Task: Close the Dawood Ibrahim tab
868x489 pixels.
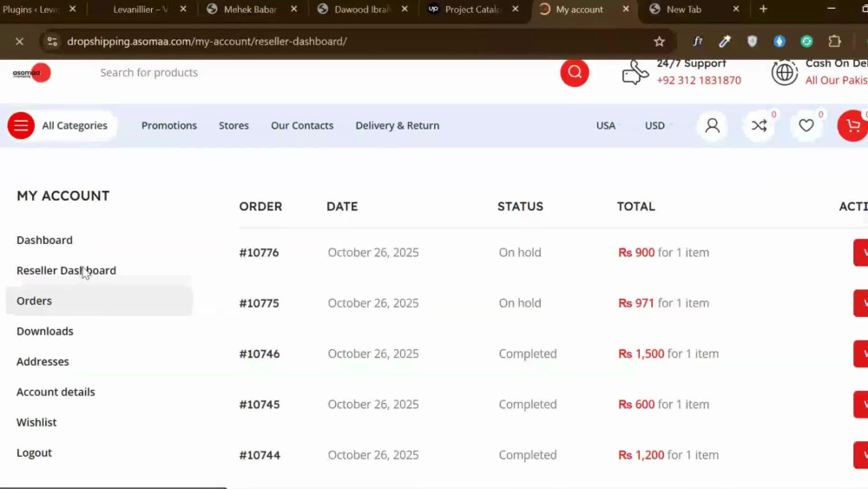Action: [x=404, y=9]
